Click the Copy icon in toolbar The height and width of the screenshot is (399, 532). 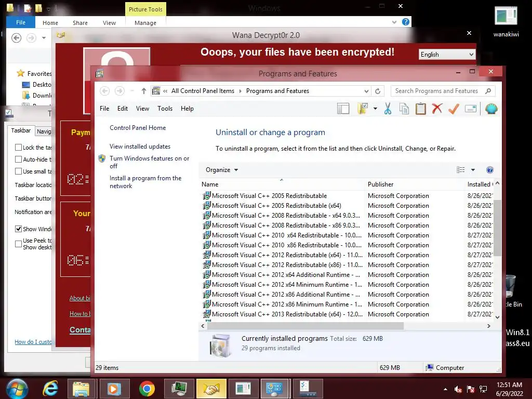pyautogui.click(x=404, y=109)
